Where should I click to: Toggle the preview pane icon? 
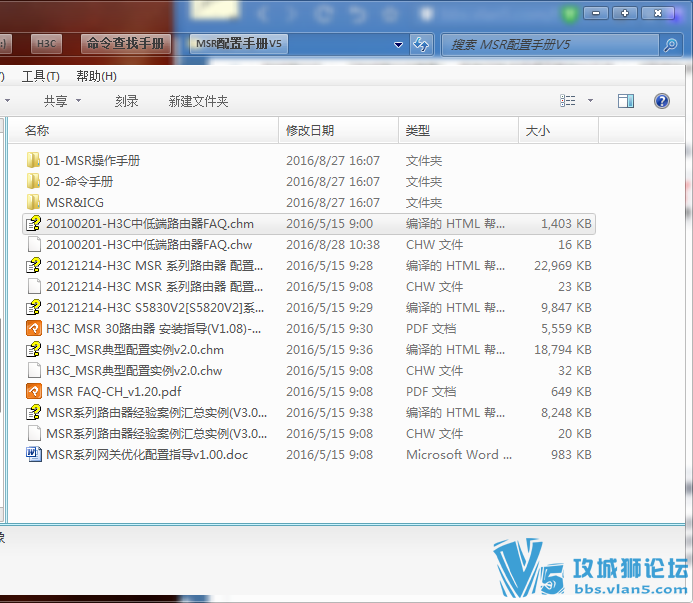coord(625,101)
